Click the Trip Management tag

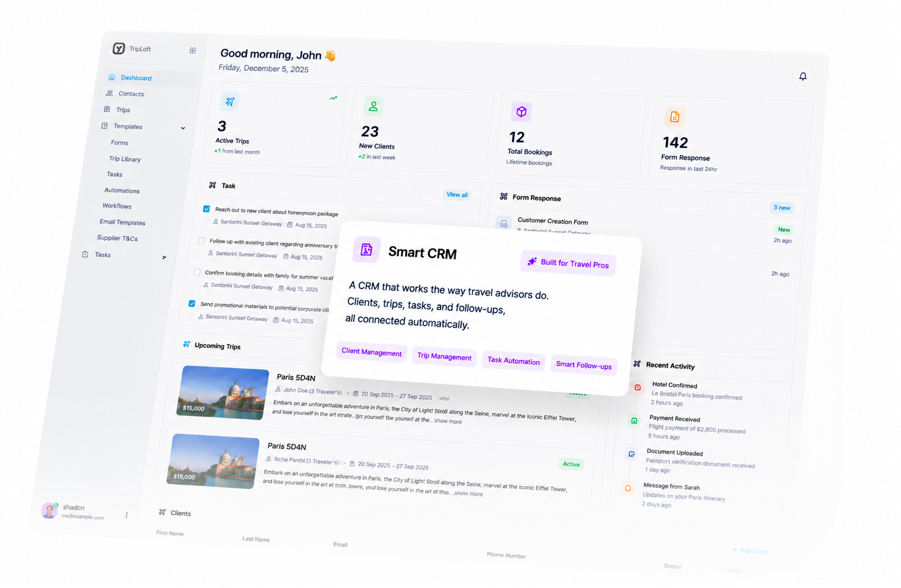click(x=444, y=356)
